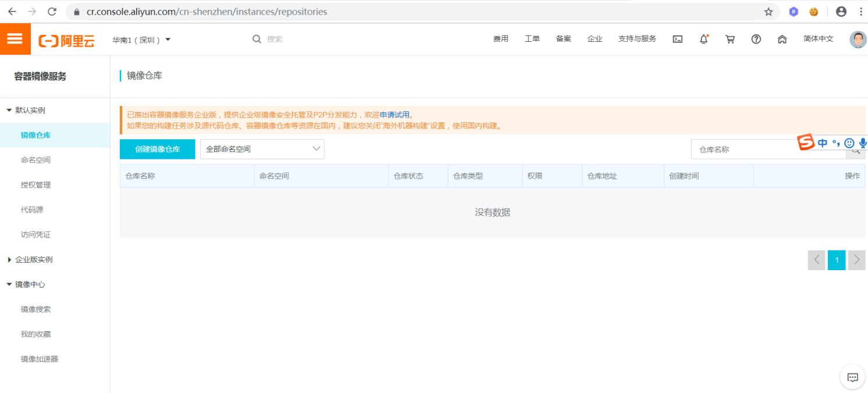Go to console home via the house icon

tap(782, 39)
